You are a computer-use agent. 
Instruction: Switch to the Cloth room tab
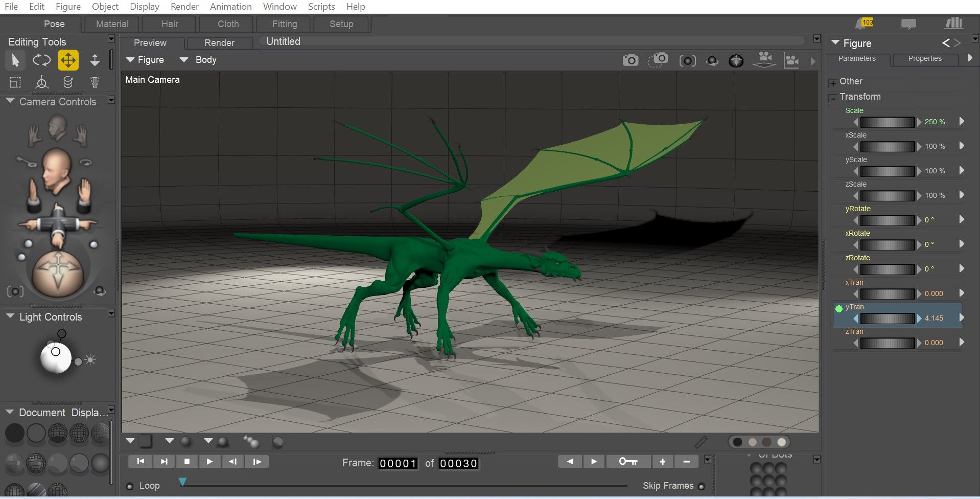(x=228, y=24)
